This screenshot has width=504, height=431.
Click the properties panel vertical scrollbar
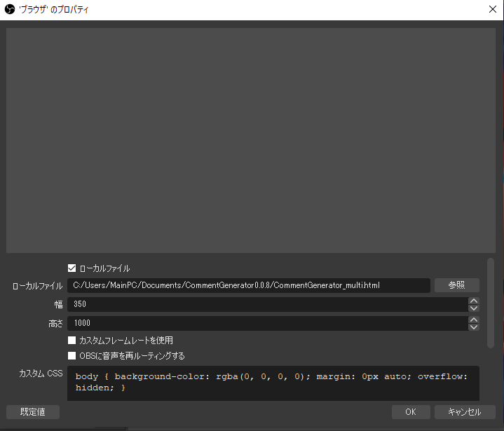(x=490, y=303)
